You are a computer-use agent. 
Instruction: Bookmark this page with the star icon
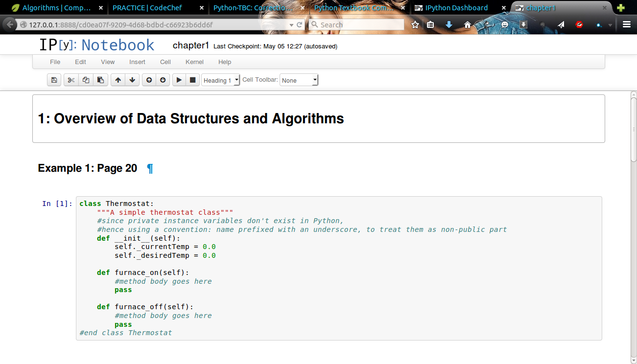click(x=415, y=24)
